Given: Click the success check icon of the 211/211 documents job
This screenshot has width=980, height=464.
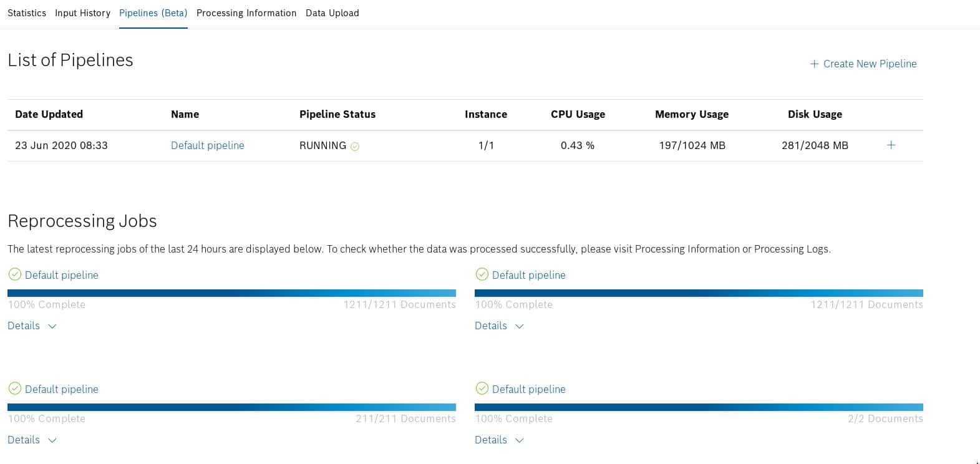Looking at the screenshot, I should point(15,389).
